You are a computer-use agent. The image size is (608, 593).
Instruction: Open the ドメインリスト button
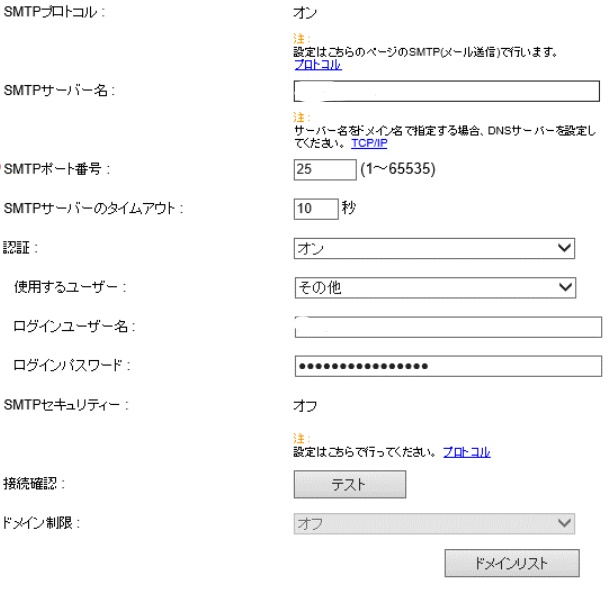click(x=511, y=562)
